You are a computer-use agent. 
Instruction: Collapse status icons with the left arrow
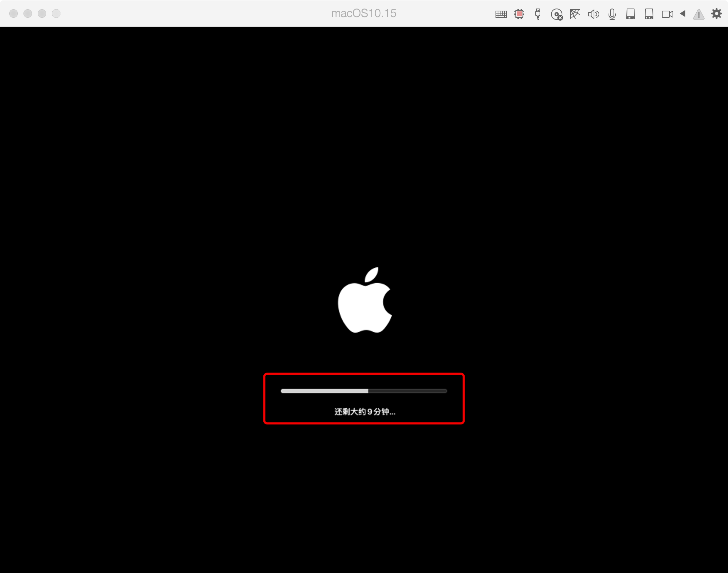[682, 14]
